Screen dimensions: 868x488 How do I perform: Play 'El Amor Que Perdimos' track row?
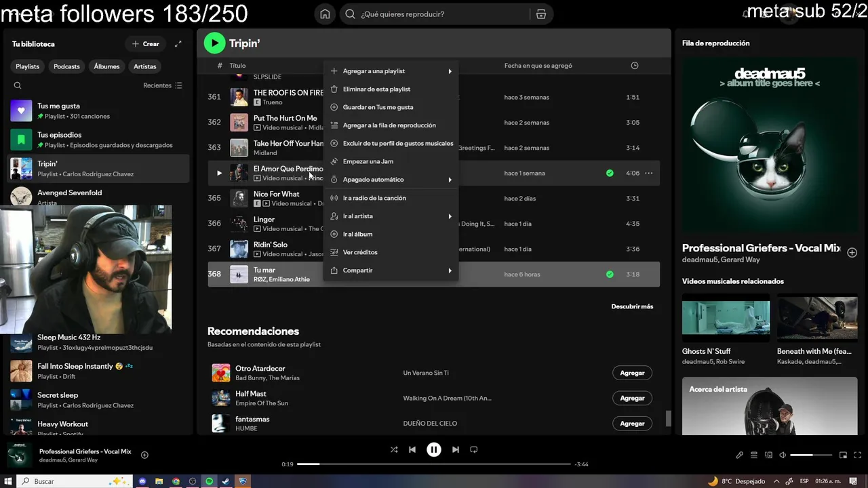point(218,173)
